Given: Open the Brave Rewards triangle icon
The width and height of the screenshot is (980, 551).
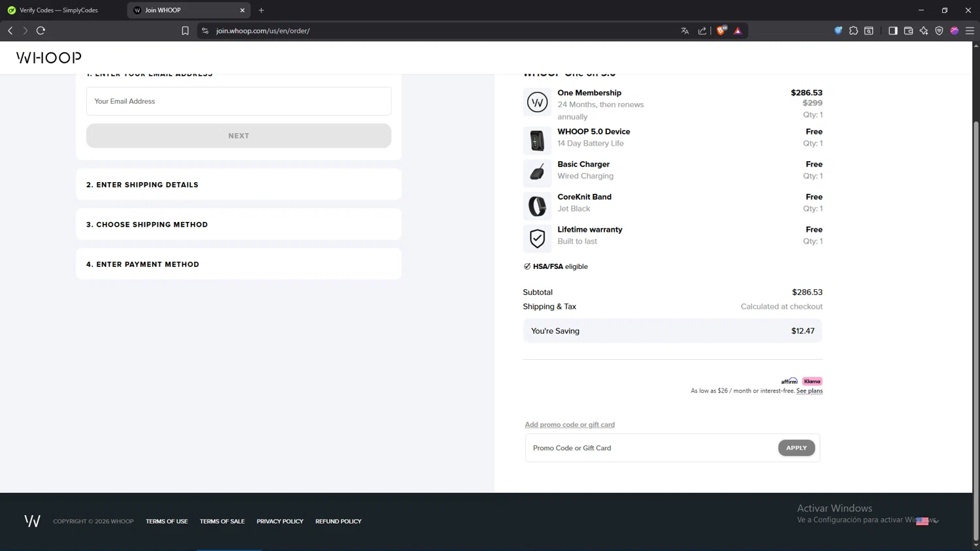Looking at the screenshot, I should (738, 31).
